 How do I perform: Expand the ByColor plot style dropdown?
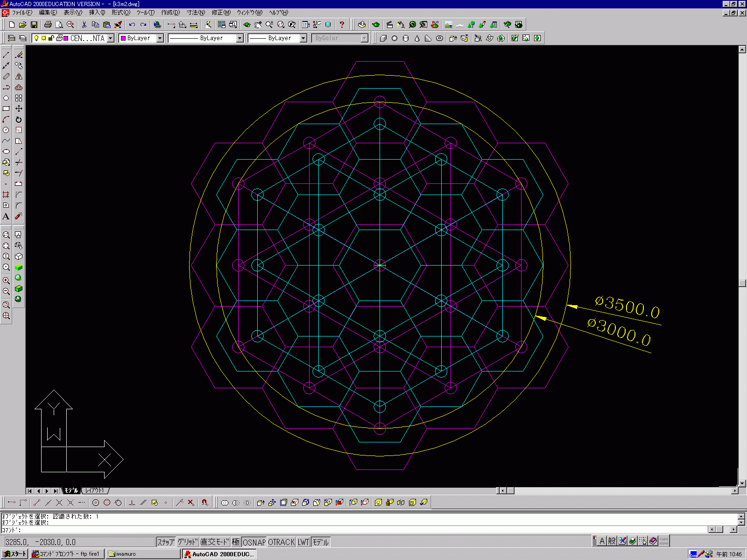click(365, 38)
